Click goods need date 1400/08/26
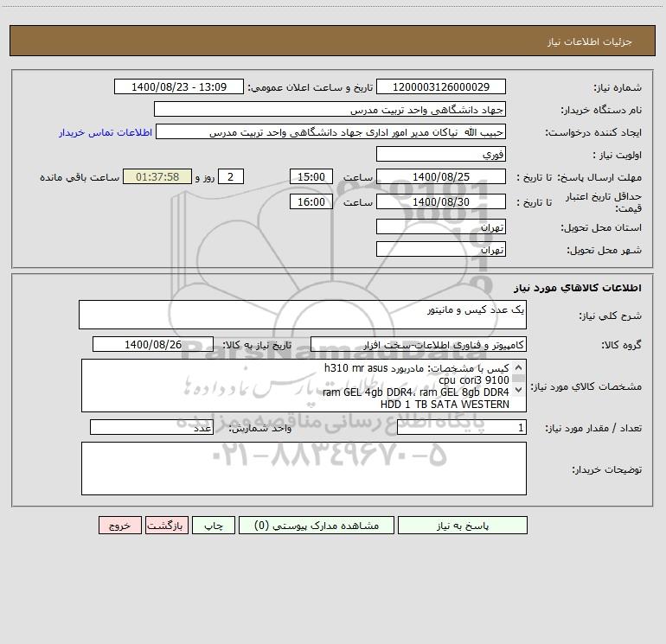This screenshot has width=666, height=644. (153, 344)
